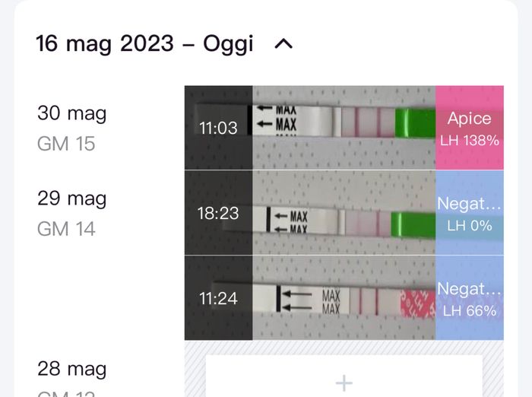
Task: Open the 11:03 test strip photo
Action: (x=344, y=127)
